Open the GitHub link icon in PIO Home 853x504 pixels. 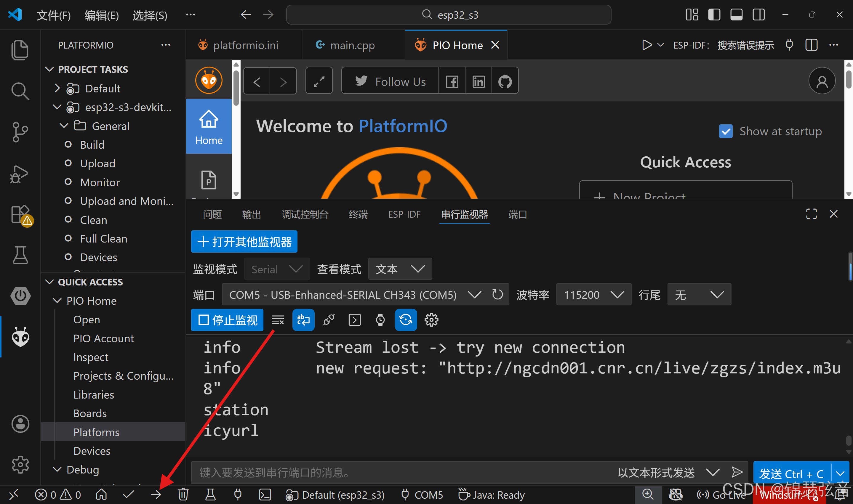pyautogui.click(x=505, y=81)
